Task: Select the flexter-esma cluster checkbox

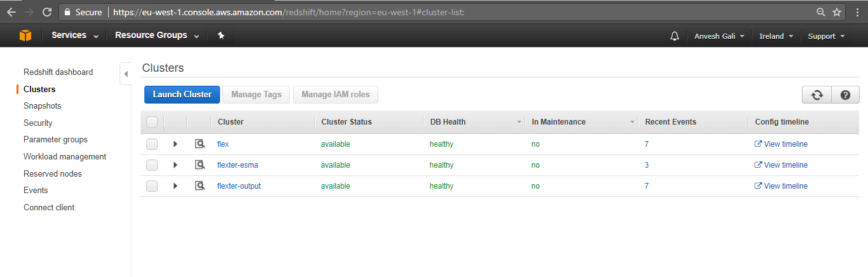Action: (152, 165)
